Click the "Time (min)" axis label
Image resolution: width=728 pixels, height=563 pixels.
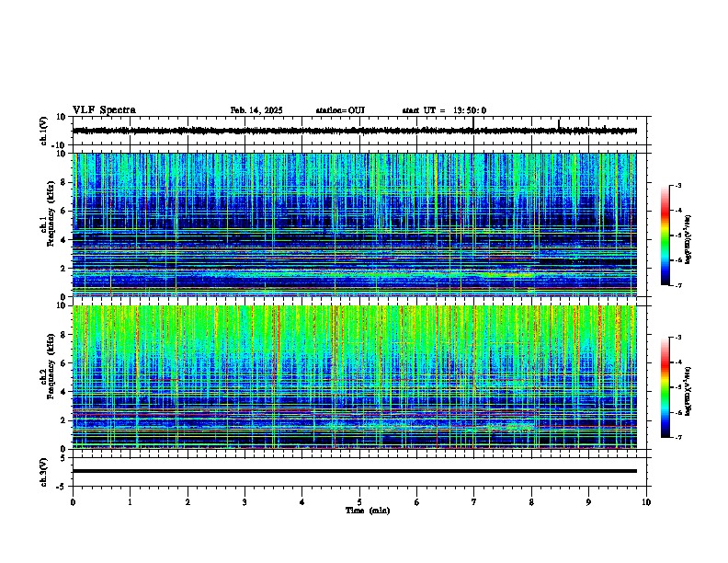pyautogui.click(x=368, y=511)
